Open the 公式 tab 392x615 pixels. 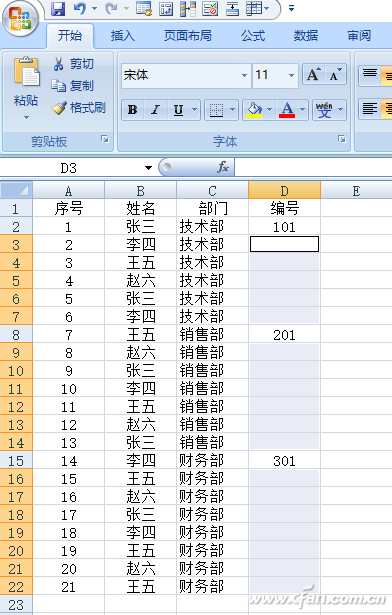(253, 36)
